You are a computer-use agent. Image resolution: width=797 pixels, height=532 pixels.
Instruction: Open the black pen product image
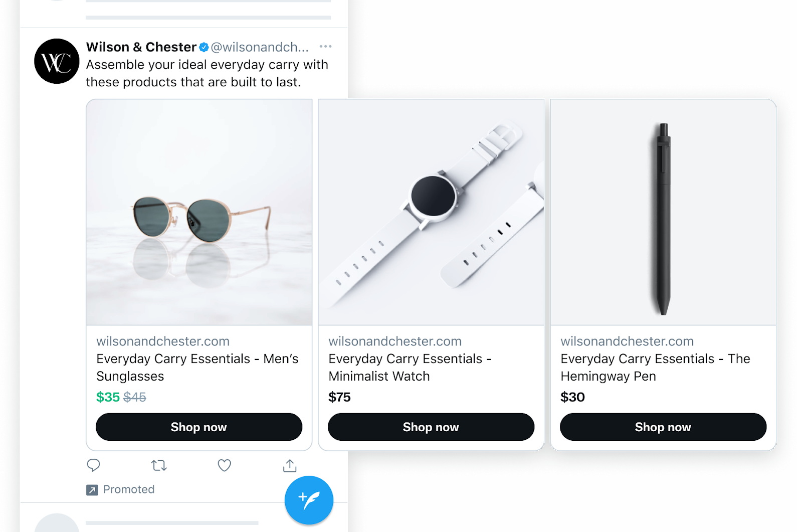pos(663,212)
